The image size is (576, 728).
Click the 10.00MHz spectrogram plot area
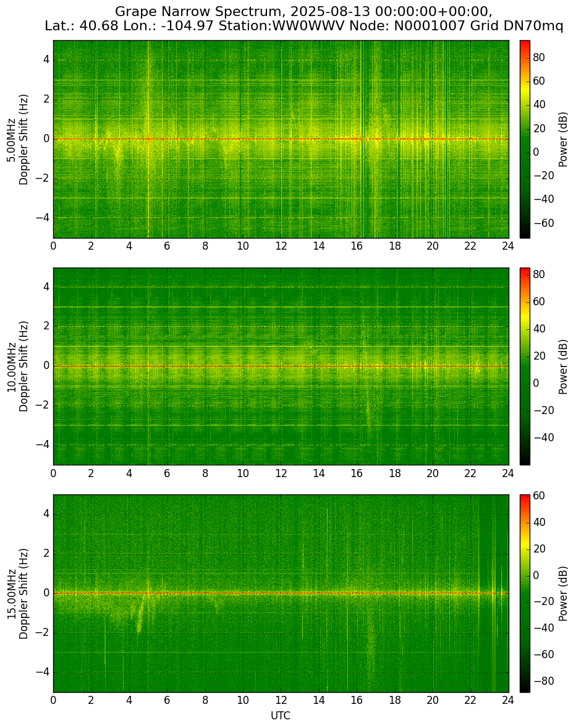point(281,366)
